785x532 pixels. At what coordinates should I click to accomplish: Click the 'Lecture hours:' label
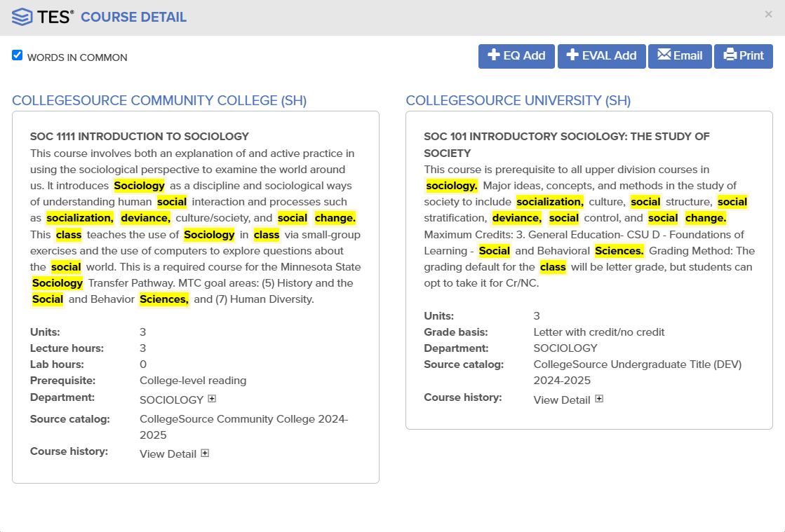(x=67, y=348)
